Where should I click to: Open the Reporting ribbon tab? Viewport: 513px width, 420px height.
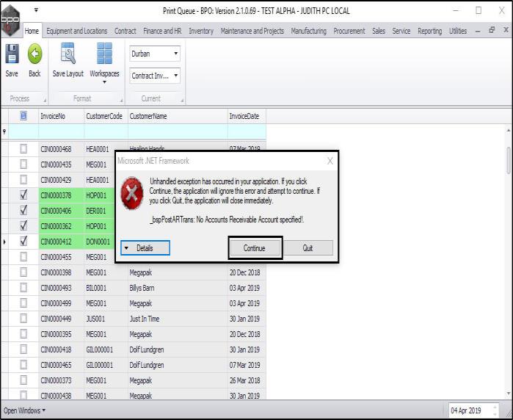429,31
